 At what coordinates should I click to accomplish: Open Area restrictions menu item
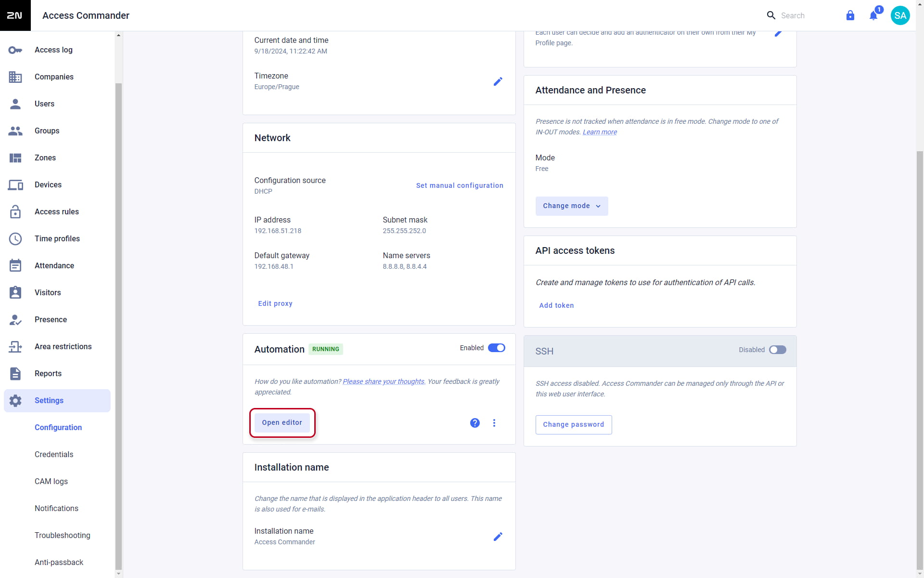[x=57, y=347]
